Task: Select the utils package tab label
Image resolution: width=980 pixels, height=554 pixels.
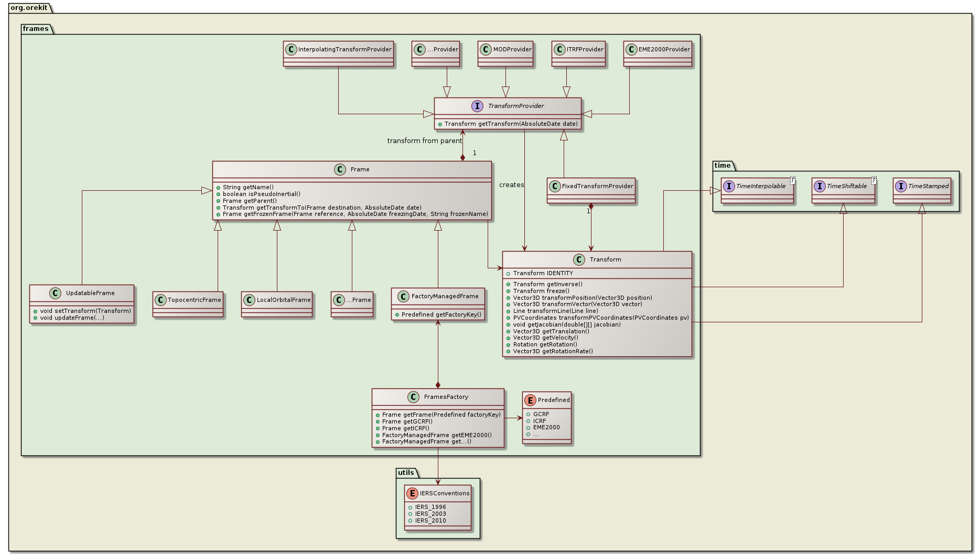Action: (406, 473)
